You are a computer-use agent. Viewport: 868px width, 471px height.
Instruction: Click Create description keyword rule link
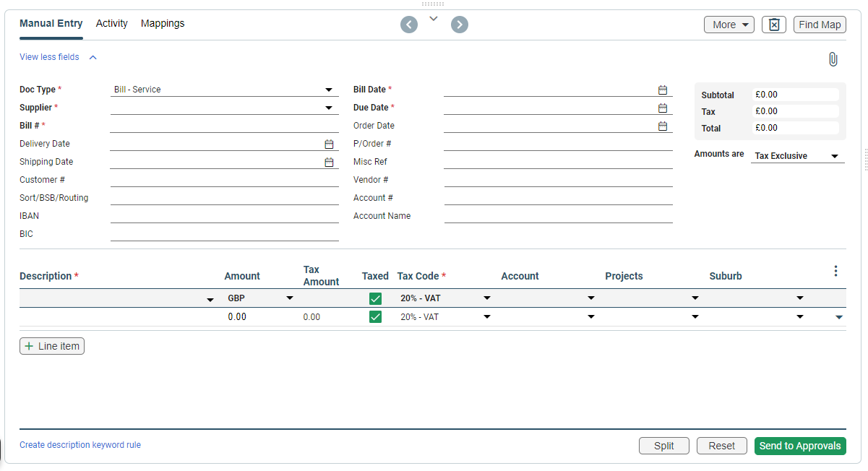point(80,445)
